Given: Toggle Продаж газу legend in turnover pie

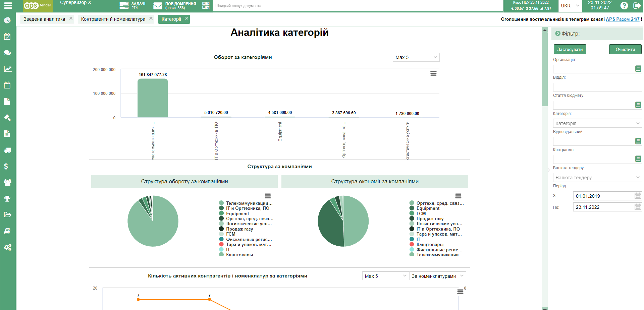Looking at the screenshot, I should tap(236, 229).
